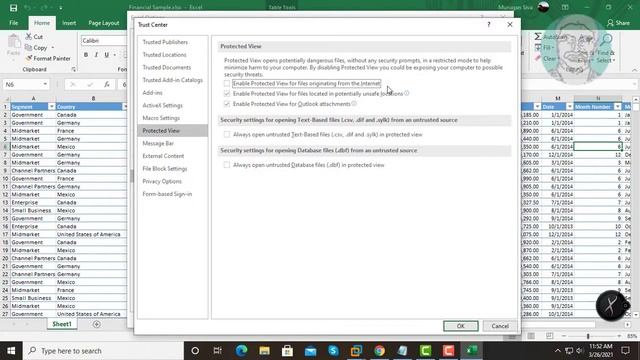
Task: Open the Country column filter dropdown
Action: [125, 107]
